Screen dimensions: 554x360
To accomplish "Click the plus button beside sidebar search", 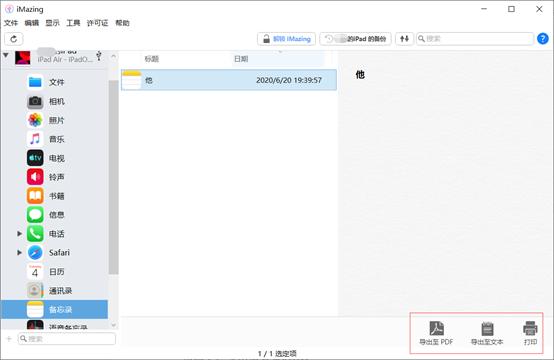I will 9,339.
